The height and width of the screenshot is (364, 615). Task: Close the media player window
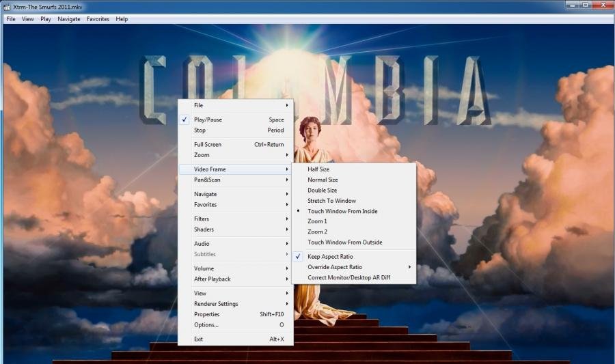603,5
